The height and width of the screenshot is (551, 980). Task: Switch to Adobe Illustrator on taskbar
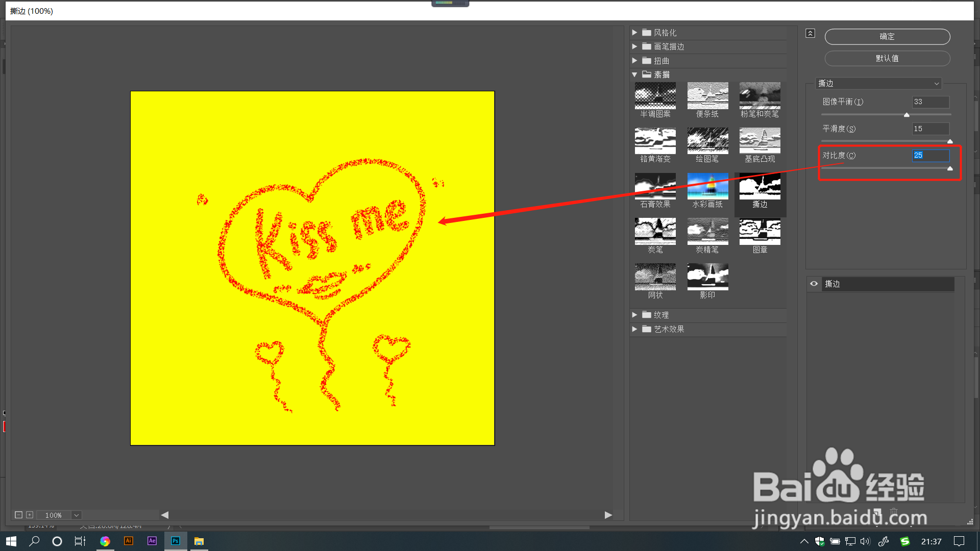128,541
